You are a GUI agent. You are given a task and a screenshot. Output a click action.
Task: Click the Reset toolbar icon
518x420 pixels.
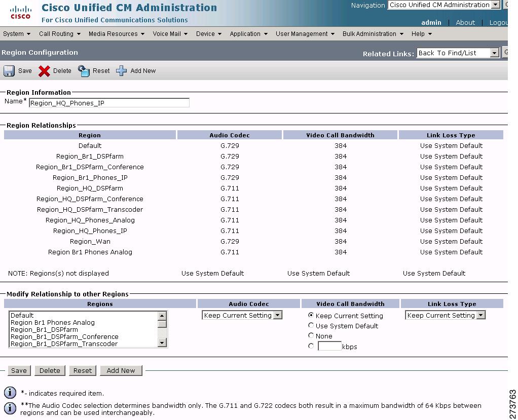[x=84, y=70]
